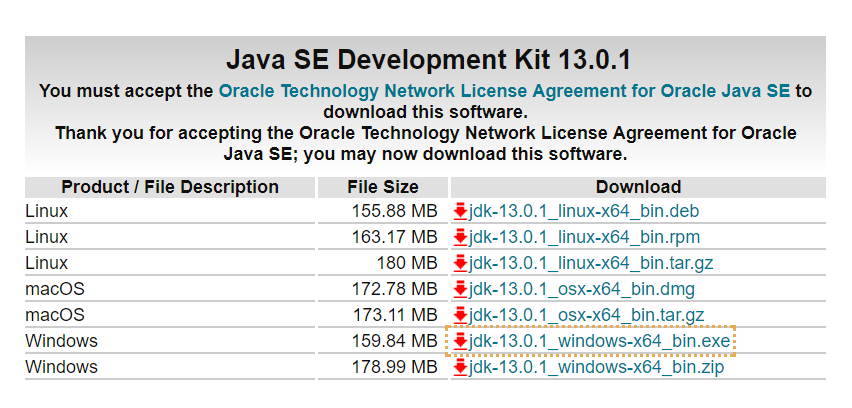The image size is (852, 408).
Task: Click the download arrow for the macOS tar.gz
Action: pyautogui.click(x=460, y=316)
